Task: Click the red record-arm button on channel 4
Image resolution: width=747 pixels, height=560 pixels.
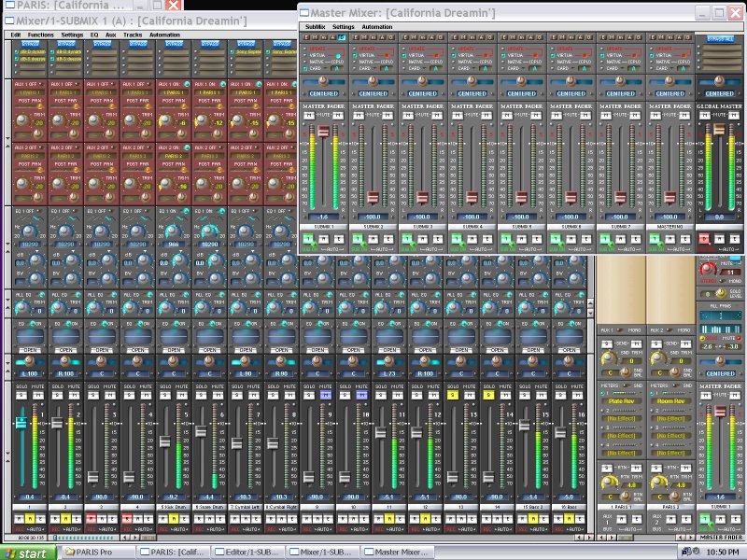Action: click(x=127, y=519)
